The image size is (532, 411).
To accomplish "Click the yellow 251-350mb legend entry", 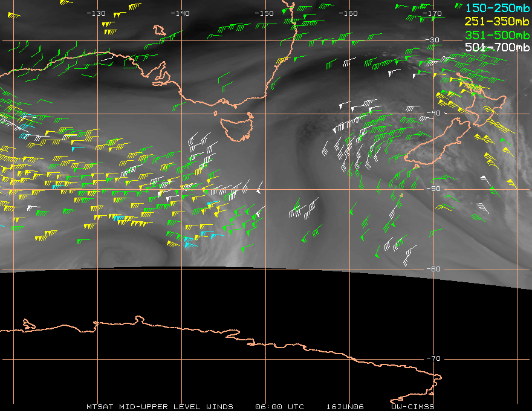I will (497, 21).
